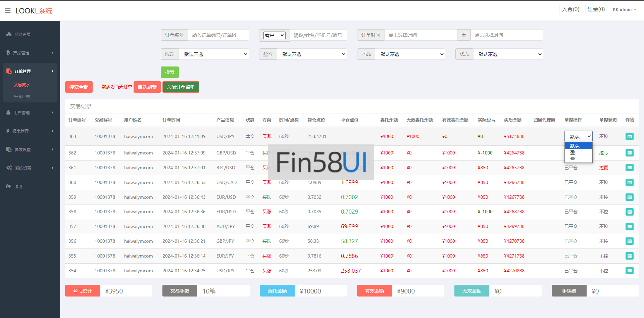Open details icon for order 360
Image resolution: width=644 pixels, height=318 pixels.
pos(629,182)
